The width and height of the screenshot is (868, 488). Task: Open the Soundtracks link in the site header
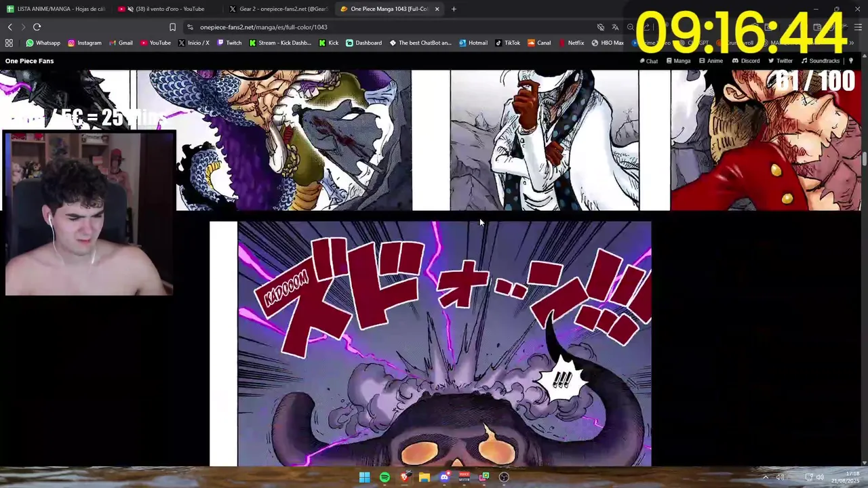pos(821,61)
